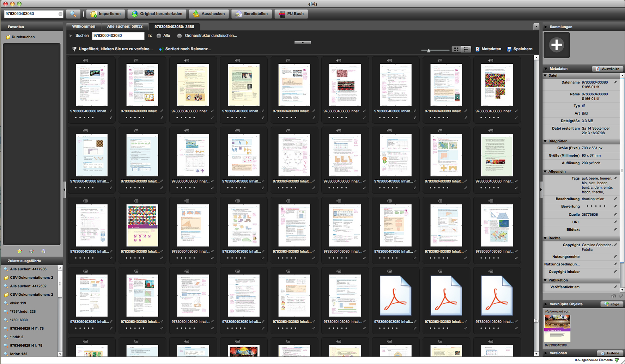Switch to 'Alle suchen: 58032' tab
625x364 pixels.
(125, 26)
